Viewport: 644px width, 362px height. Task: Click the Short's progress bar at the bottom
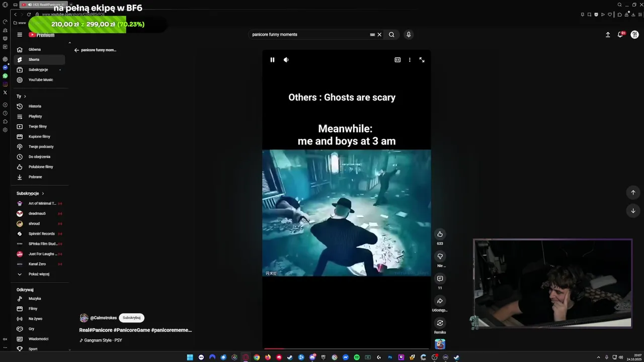[346, 348]
